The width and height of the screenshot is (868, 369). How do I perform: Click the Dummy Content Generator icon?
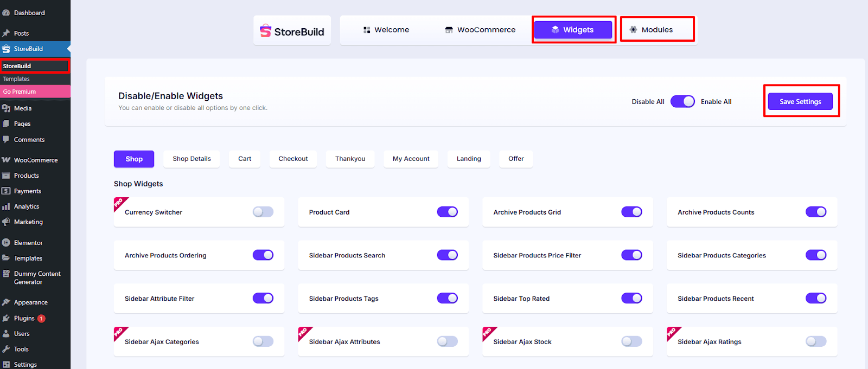[x=6, y=274]
